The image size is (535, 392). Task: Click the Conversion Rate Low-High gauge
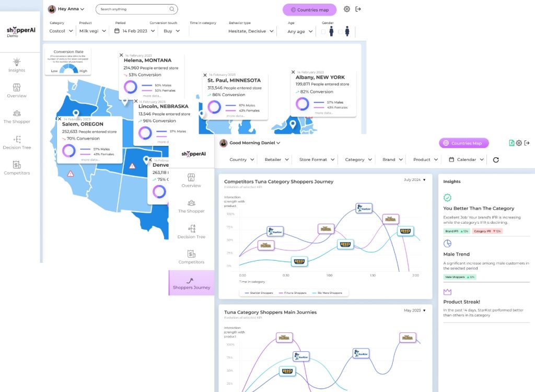coord(68,68)
